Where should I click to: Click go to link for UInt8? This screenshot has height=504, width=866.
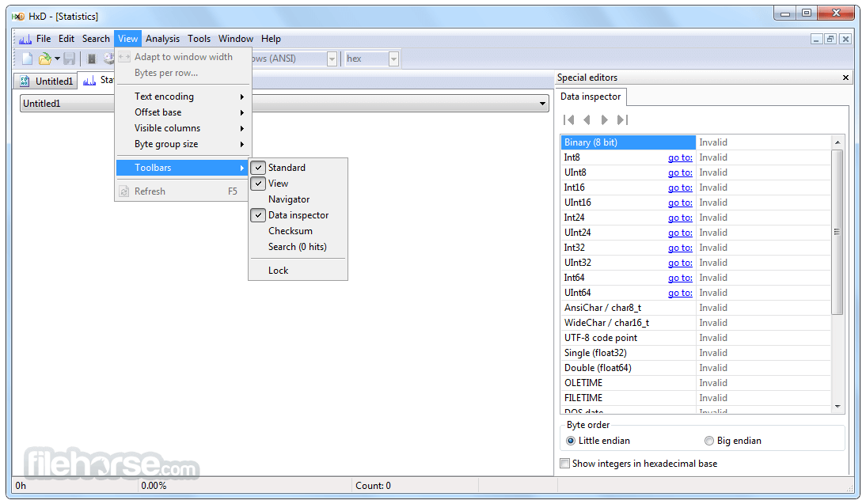click(x=680, y=172)
